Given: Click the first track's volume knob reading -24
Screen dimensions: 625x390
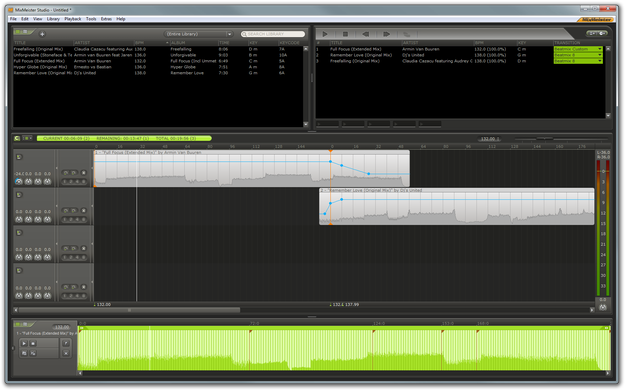Looking at the screenshot, I should (19, 182).
